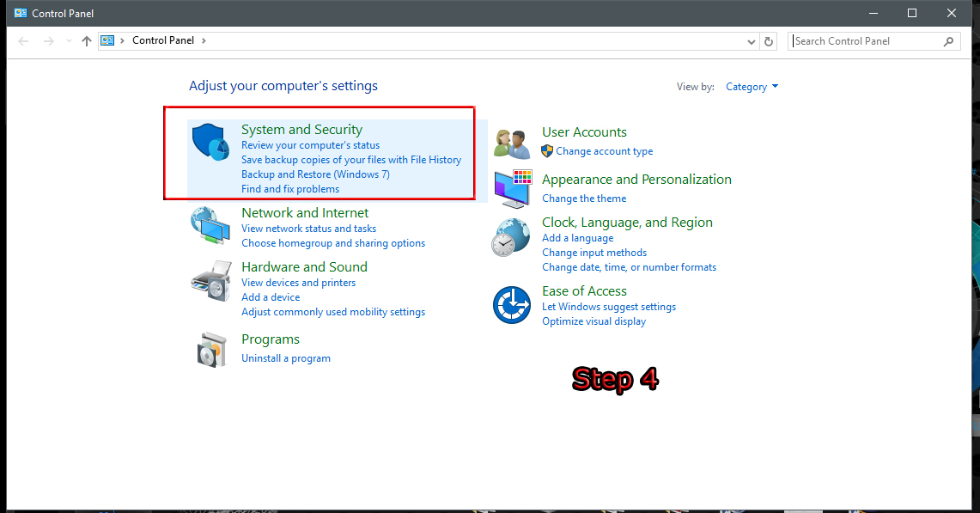
Task: Click the Refresh button in the address bar
Action: point(769,40)
